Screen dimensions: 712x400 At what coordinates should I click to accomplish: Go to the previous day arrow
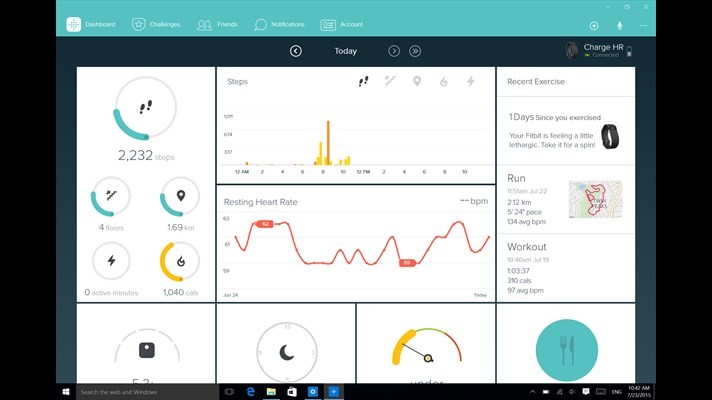[x=296, y=51]
